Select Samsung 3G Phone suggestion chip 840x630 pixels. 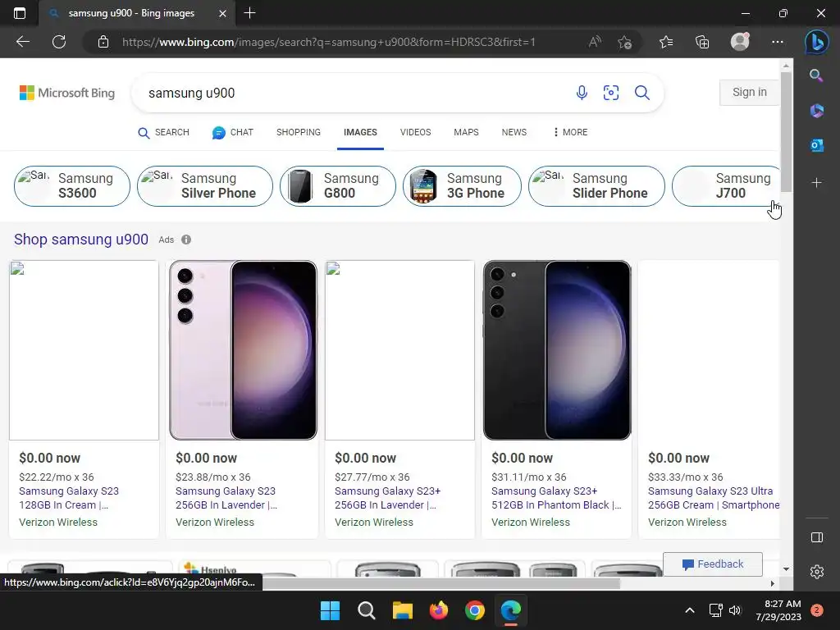coord(462,186)
